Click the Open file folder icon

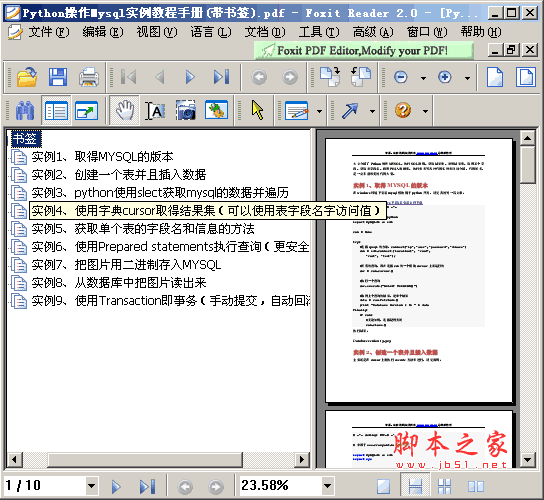coord(27,77)
